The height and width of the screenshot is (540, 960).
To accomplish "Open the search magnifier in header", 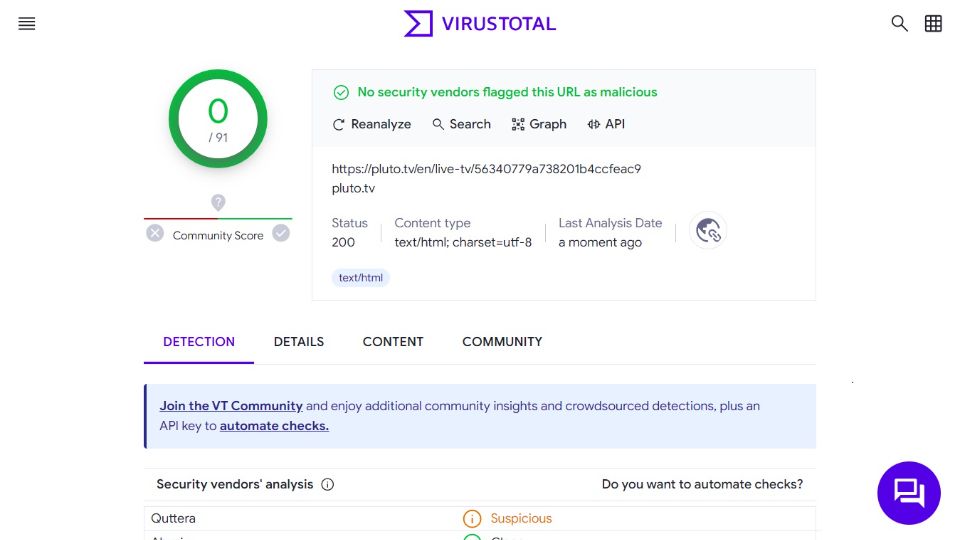I will (899, 23).
